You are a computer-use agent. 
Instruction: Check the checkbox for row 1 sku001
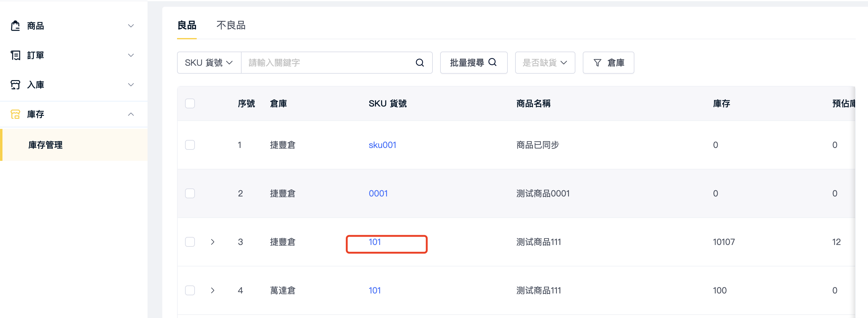tap(190, 145)
